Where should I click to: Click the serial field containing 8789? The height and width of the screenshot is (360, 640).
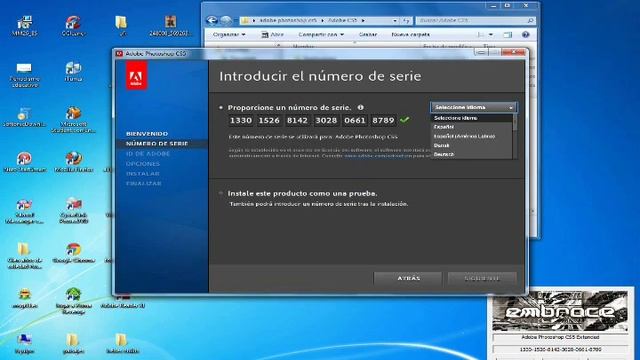tap(383, 120)
